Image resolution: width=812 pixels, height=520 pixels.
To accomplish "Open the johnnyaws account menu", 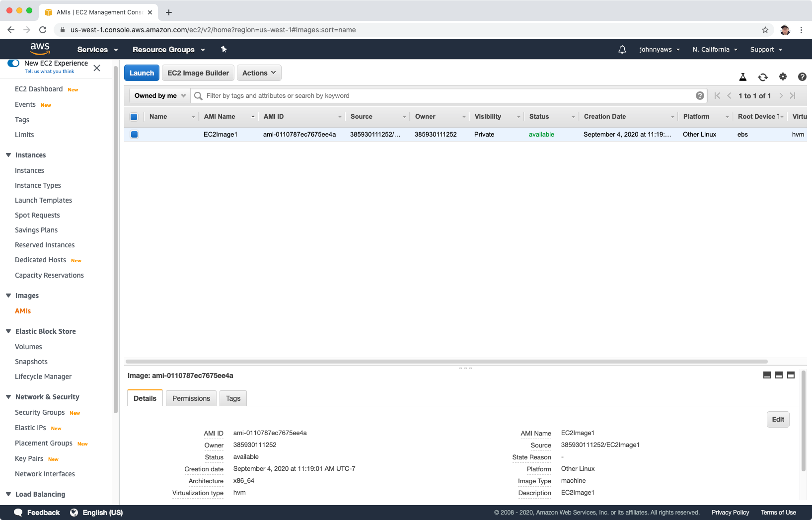I will [660, 50].
